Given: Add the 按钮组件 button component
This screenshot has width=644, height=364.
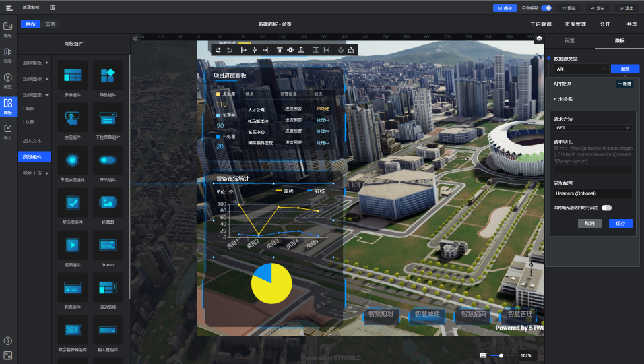Looking at the screenshot, I should (x=72, y=118).
